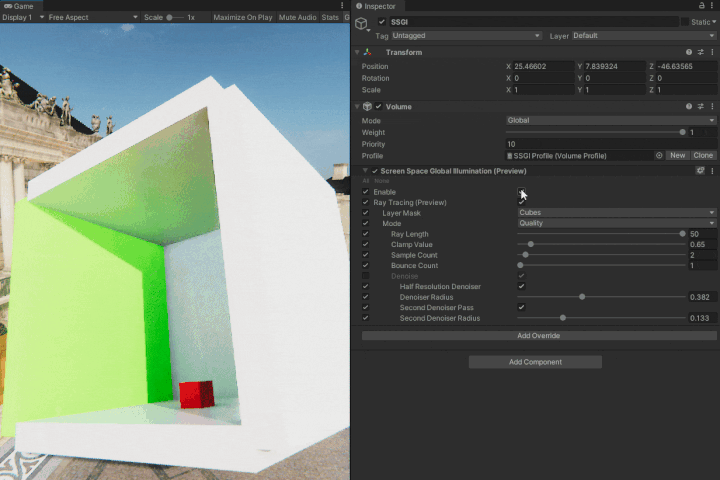Click Add Override button
Screen dimensions: 720x480
(539, 336)
